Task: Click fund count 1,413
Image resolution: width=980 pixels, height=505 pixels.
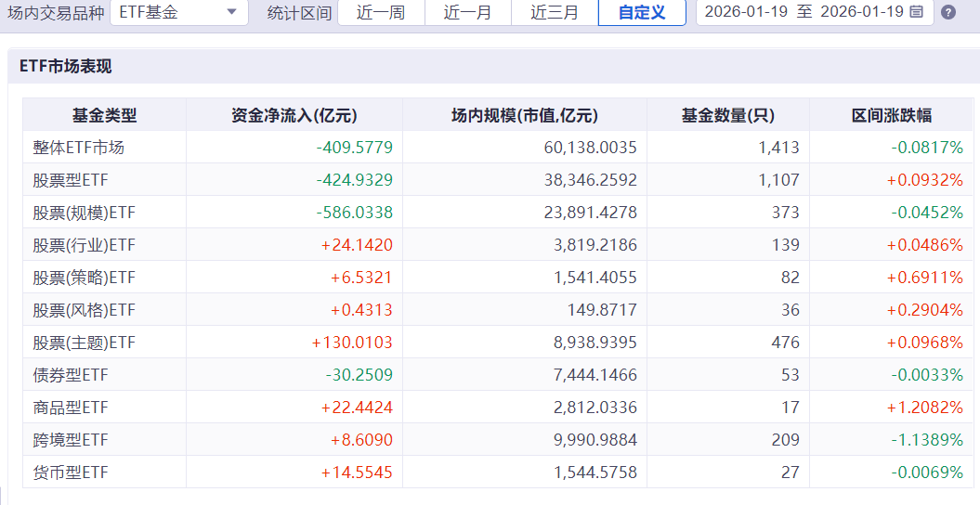Action: tap(778, 148)
